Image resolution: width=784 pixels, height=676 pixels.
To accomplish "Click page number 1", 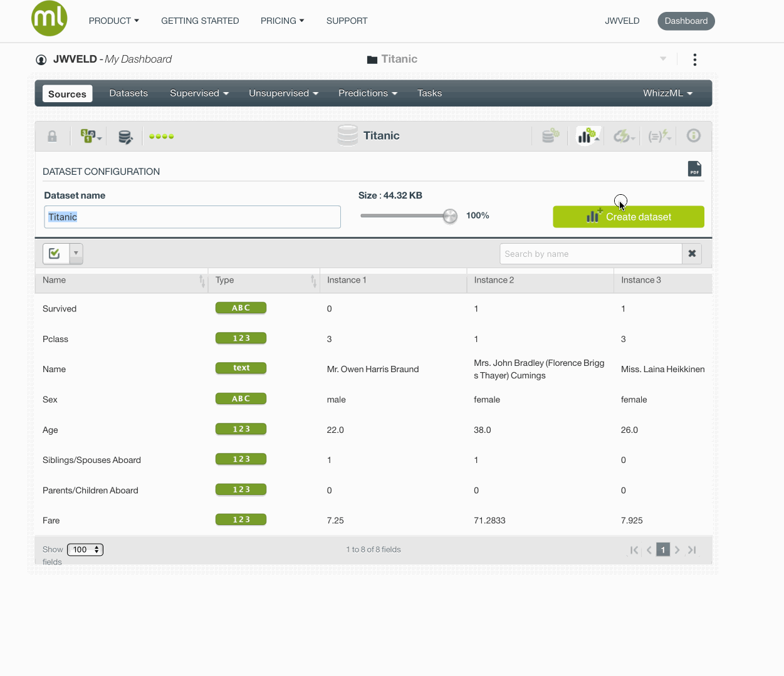I will tap(663, 549).
